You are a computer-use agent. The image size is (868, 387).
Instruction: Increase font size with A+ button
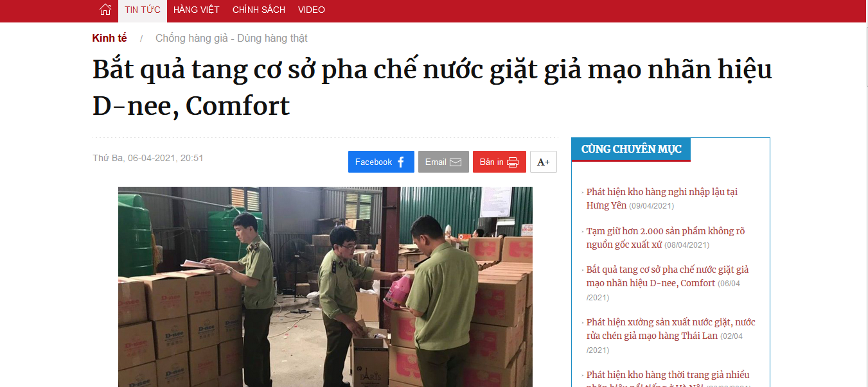coord(544,162)
